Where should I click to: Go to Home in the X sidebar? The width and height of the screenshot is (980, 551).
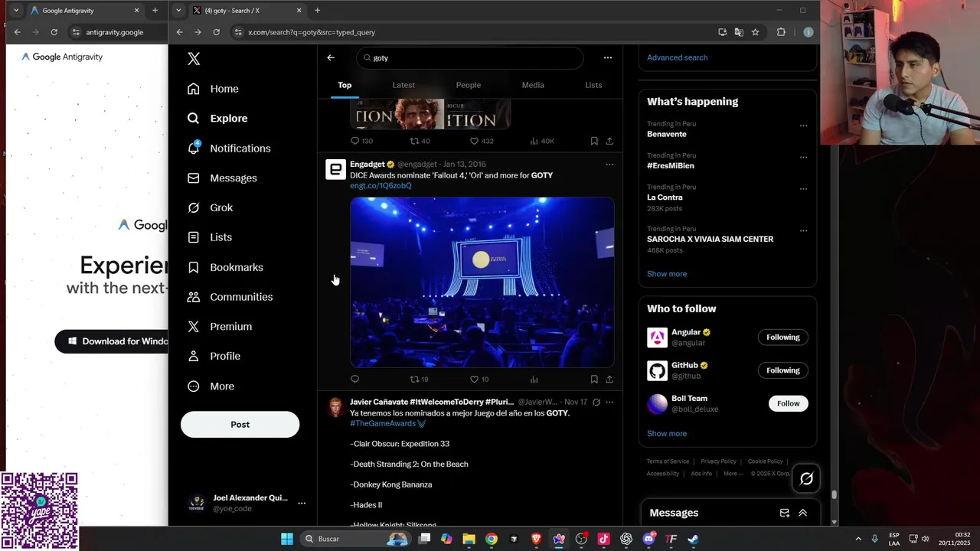[214, 89]
